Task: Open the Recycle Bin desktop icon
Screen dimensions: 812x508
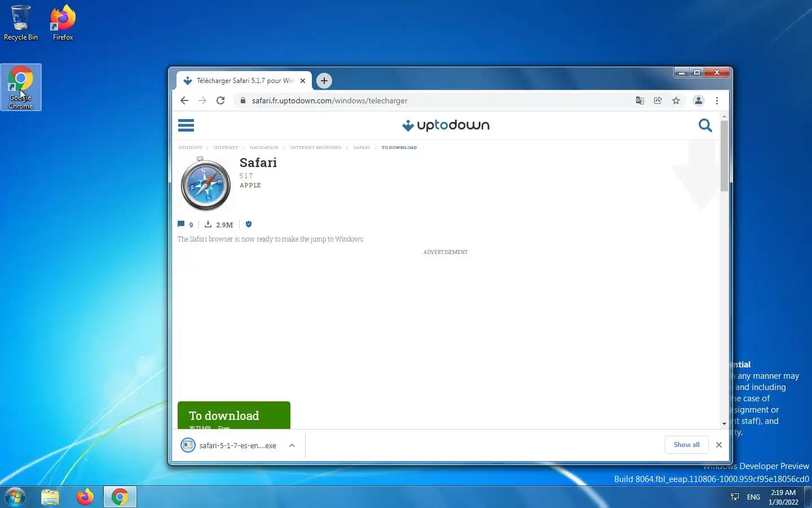Action: coord(21,23)
